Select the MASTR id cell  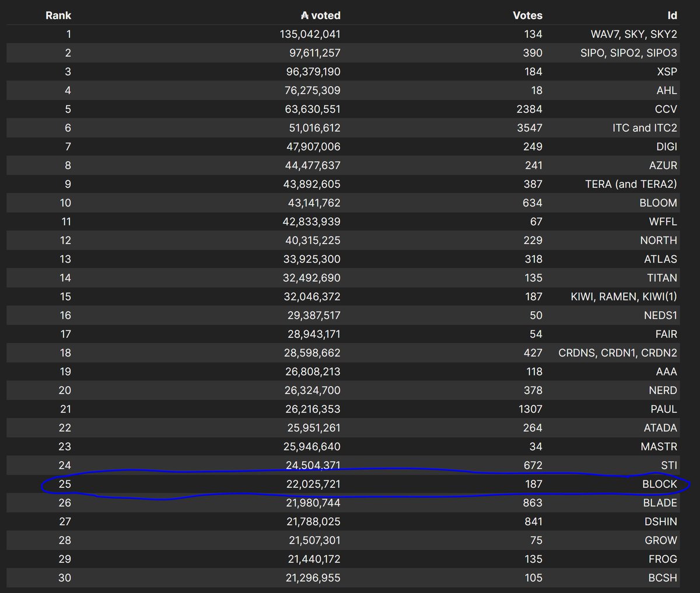pyautogui.click(x=659, y=445)
